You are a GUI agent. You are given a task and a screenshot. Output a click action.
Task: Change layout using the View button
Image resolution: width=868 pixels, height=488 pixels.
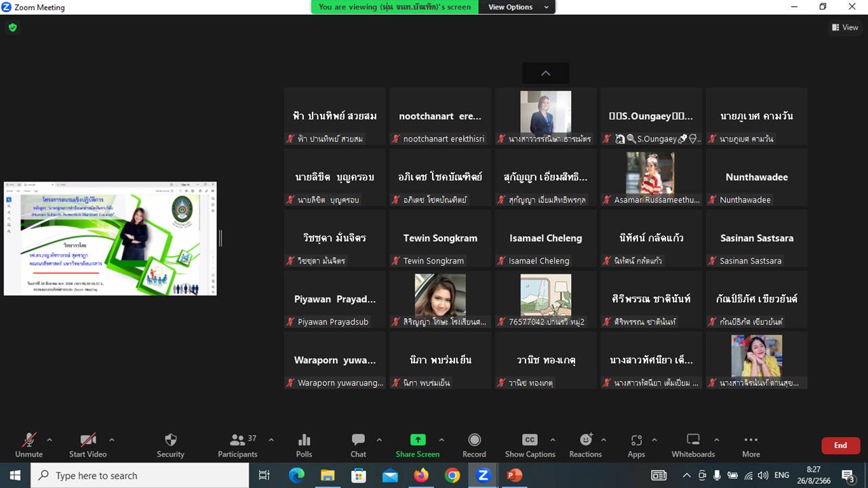point(845,28)
